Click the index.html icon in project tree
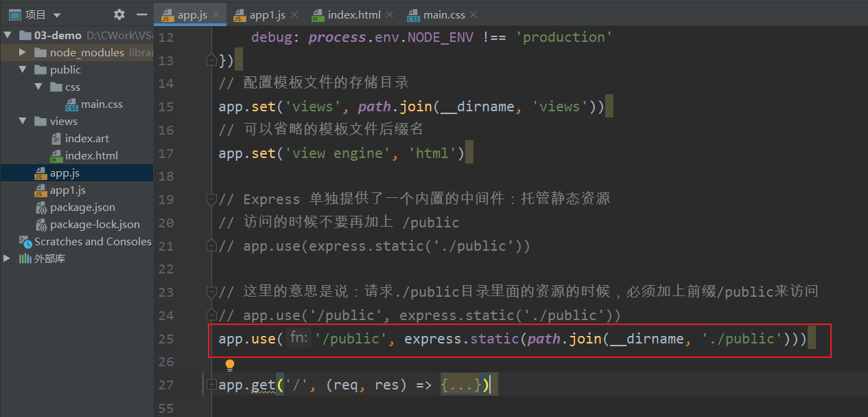 pos(56,155)
